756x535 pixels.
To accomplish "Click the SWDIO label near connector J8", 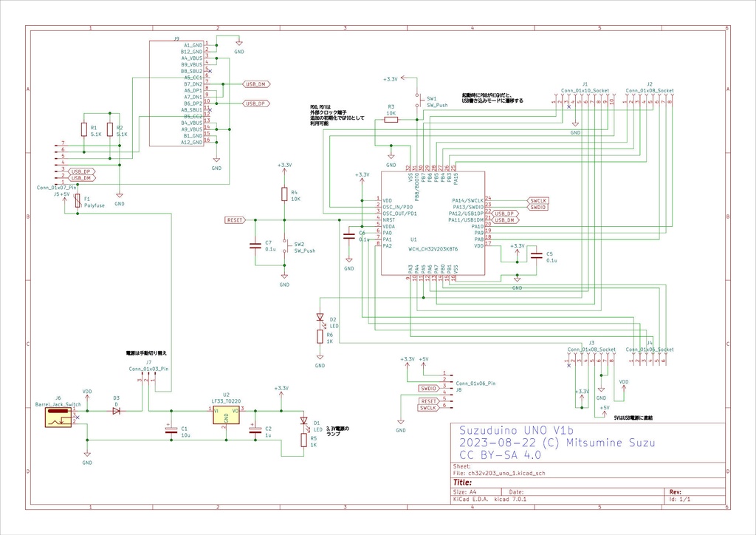I will [428, 388].
